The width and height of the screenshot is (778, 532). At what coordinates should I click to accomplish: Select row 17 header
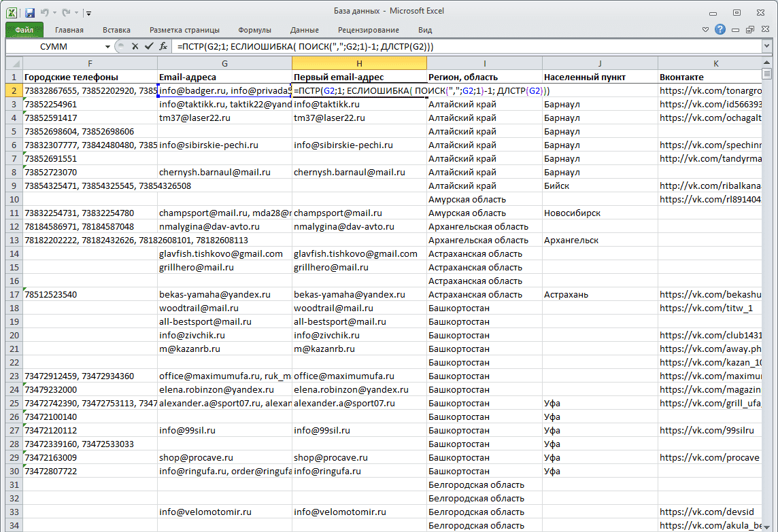coord(14,294)
